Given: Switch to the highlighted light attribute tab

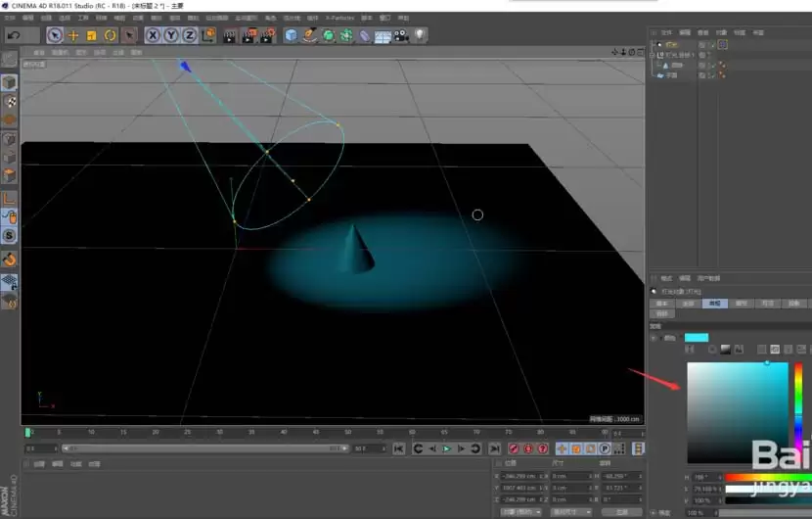Looking at the screenshot, I should tap(714, 304).
